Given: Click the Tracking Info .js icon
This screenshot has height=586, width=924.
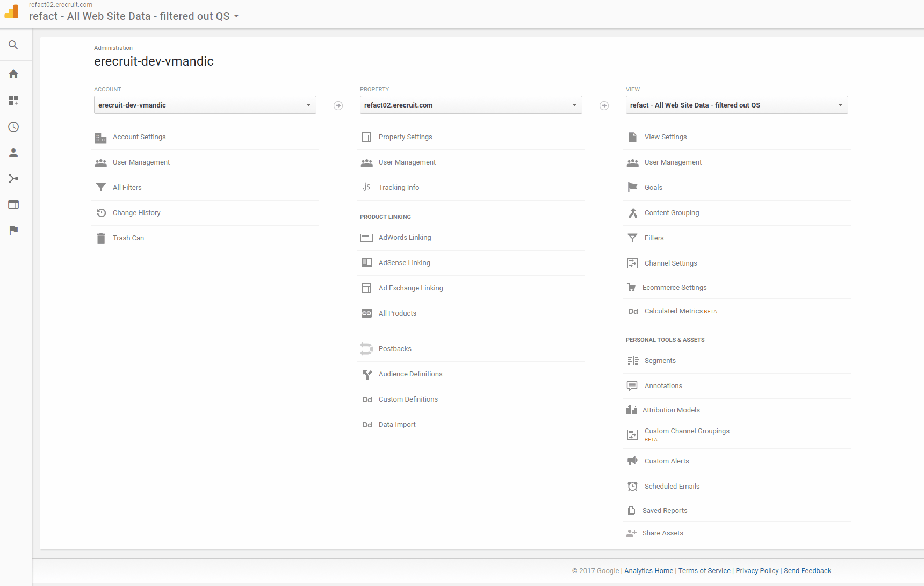Looking at the screenshot, I should (x=366, y=187).
